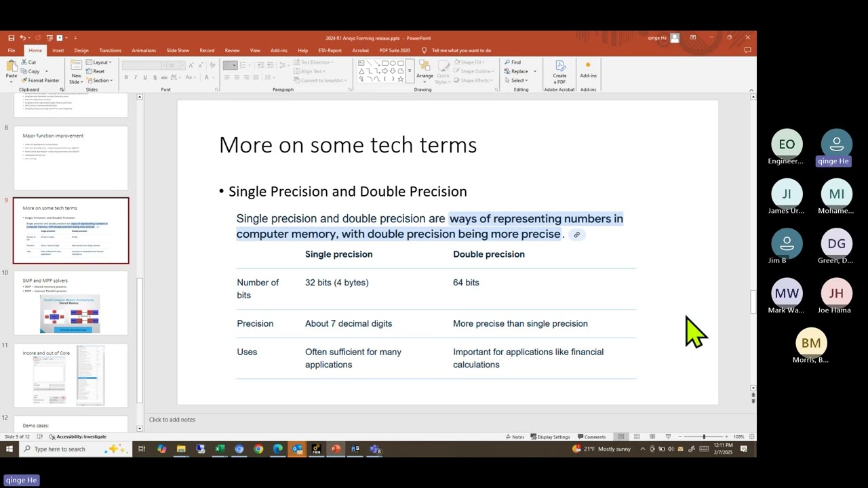This screenshot has width=868, height=488.
Task: Click the Paste clipboard icon
Action: click(x=12, y=66)
